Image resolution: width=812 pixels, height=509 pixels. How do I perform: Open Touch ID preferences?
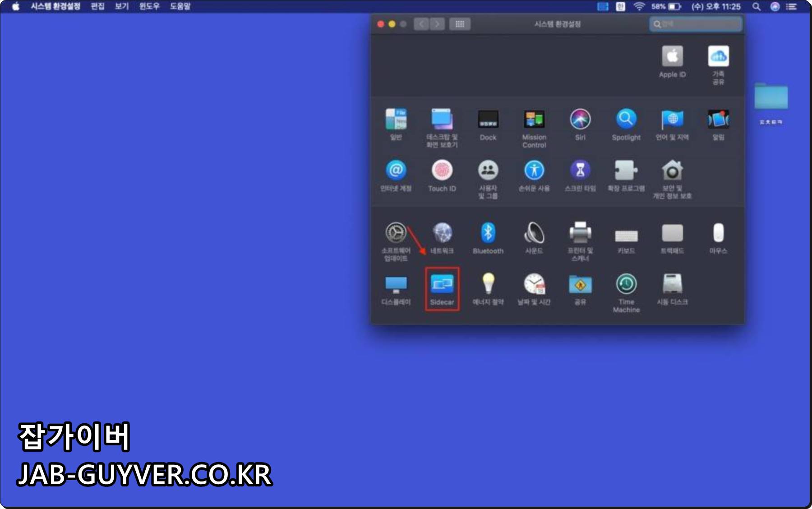pos(442,176)
